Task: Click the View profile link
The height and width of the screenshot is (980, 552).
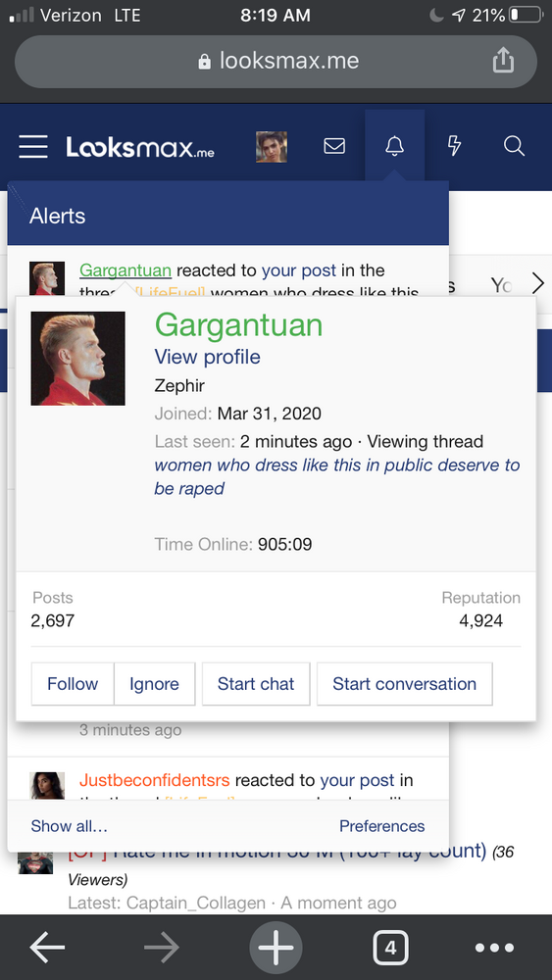Action: [208, 357]
